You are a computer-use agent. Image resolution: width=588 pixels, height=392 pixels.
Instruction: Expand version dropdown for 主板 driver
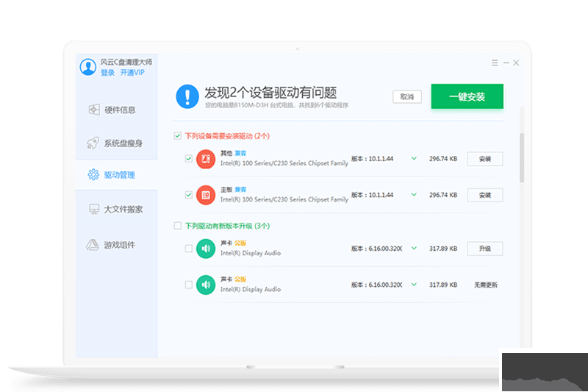[414, 195]
